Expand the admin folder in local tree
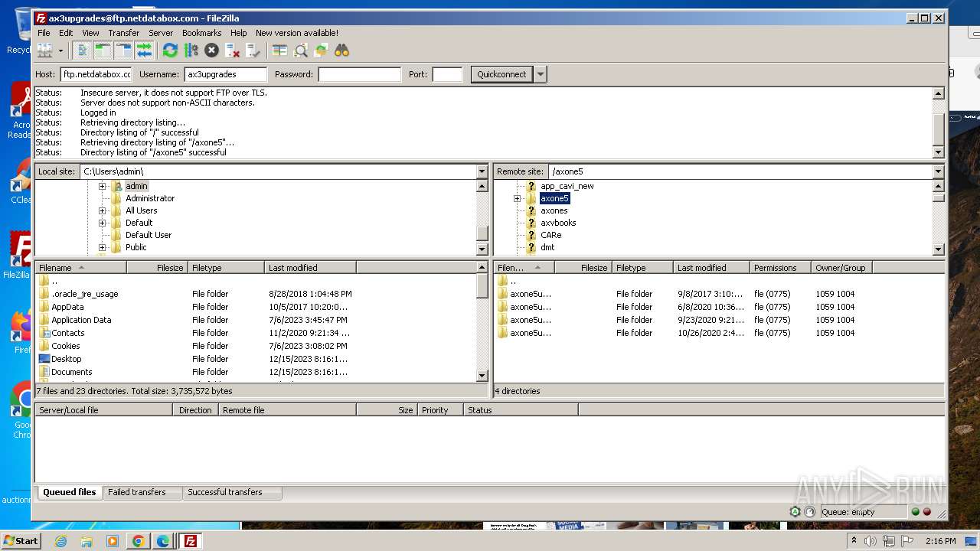The image size is (980, 551). coord(102,186)
